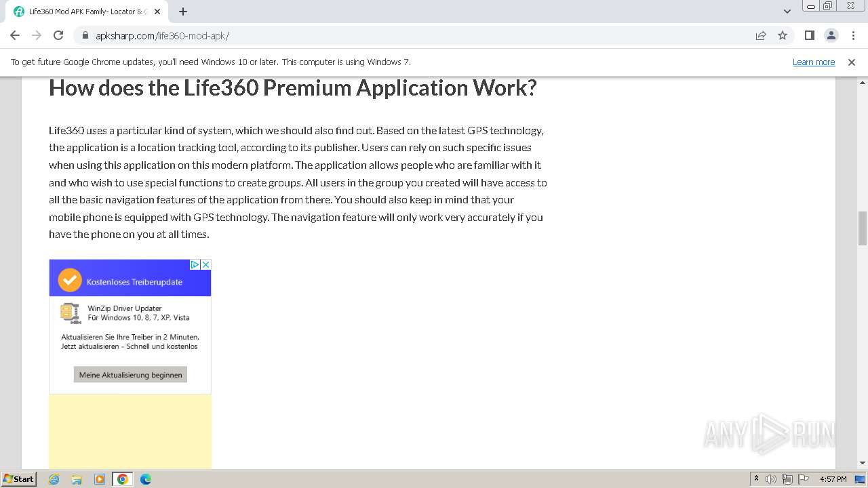Bookmark this page with the star icon

[x=783, y=35]
